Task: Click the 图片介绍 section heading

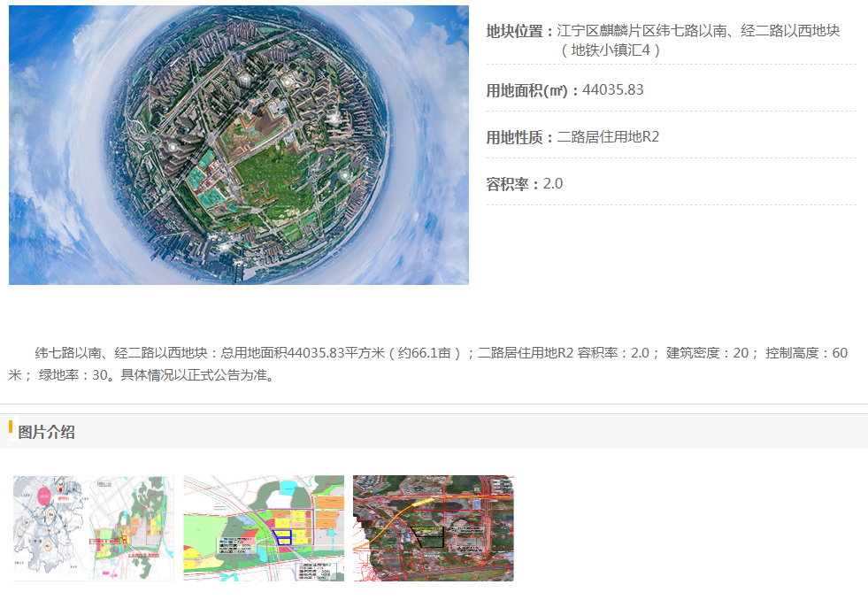Action: click(47, 432)
